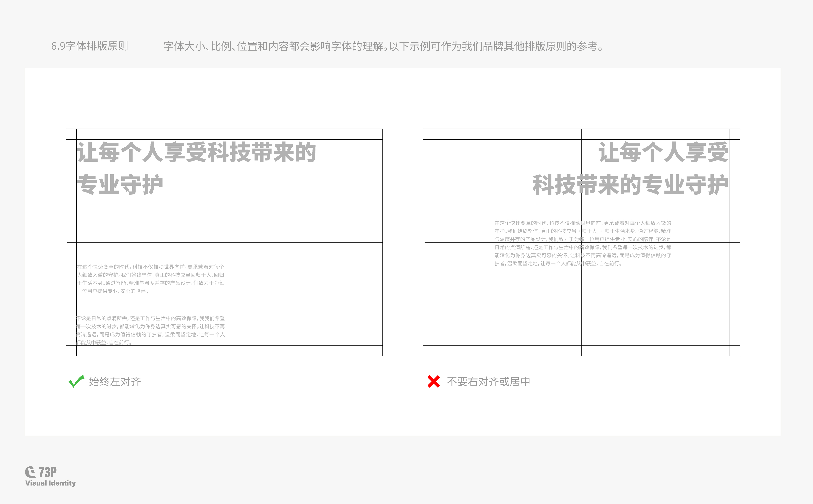Click empty lower-right cell of left grid
The image size is (813, 504).
(x=298, y=293)
